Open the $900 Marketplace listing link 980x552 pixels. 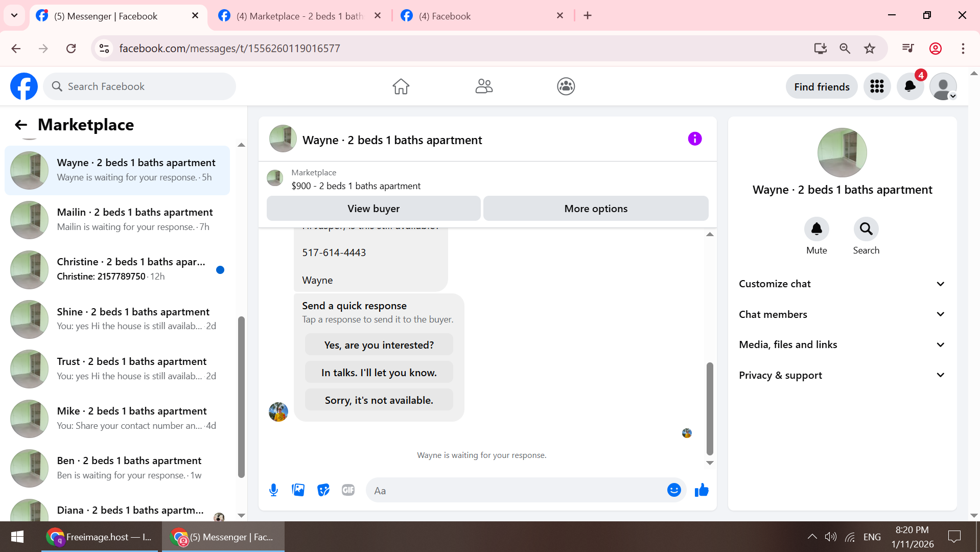356,186
